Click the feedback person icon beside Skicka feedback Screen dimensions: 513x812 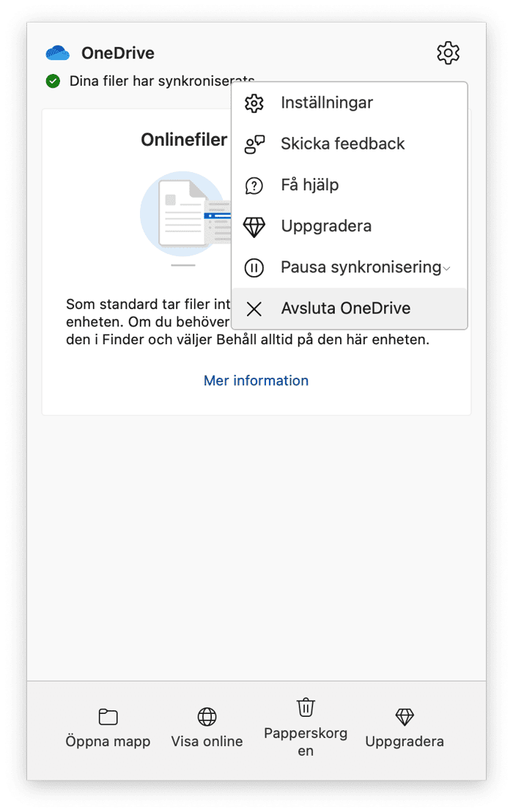254,144
